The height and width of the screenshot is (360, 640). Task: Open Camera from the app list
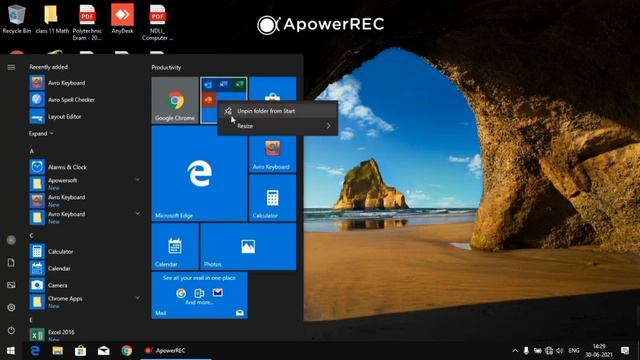pyautogui.click(x=85, y=285)
